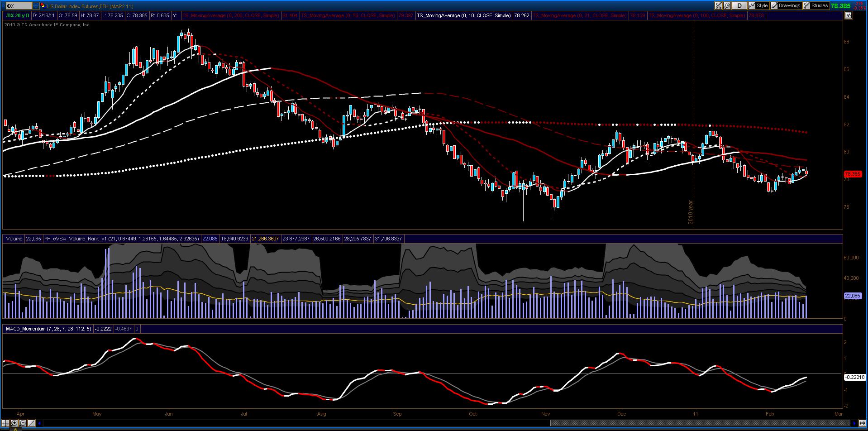Viewport: 868px width, 431px height.
Task: Click the blue left scroll arrow
Action: pyautogui.click(x=40, y=423)
